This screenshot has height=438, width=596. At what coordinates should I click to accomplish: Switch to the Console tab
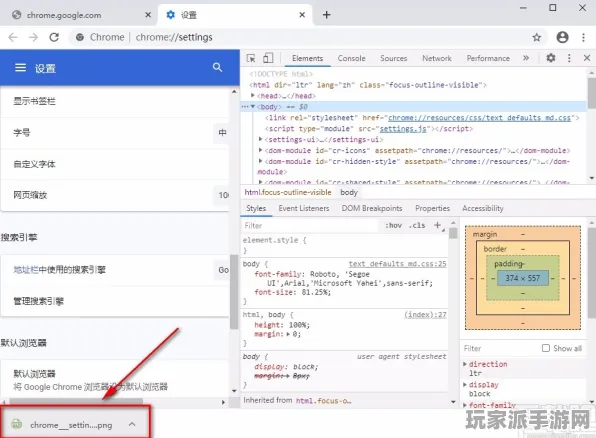(x=352, y=58)
